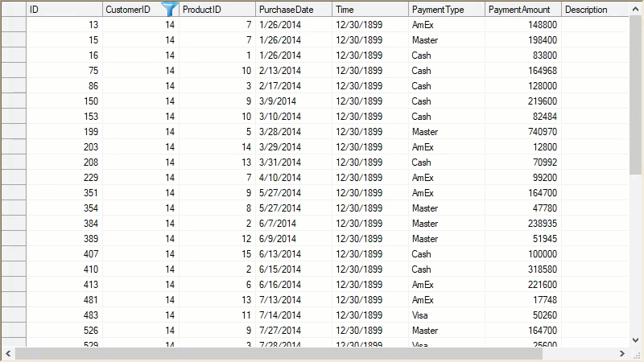
Task: Click ID cell 407
Action: coord(64,254)
